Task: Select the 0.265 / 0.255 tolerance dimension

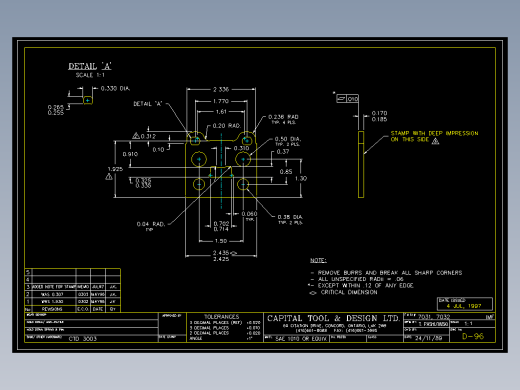Action: coord(55,110)
